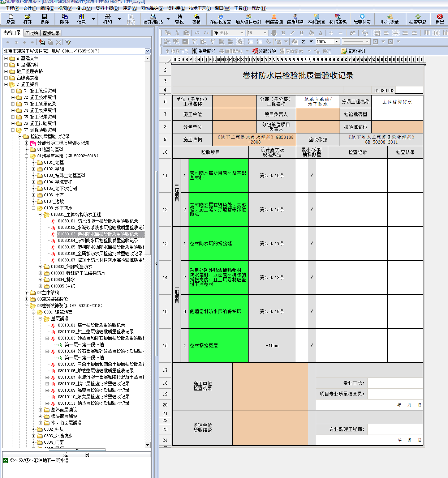
Task: Expand the 02主体结构 tree node
Action: point(26,293)
